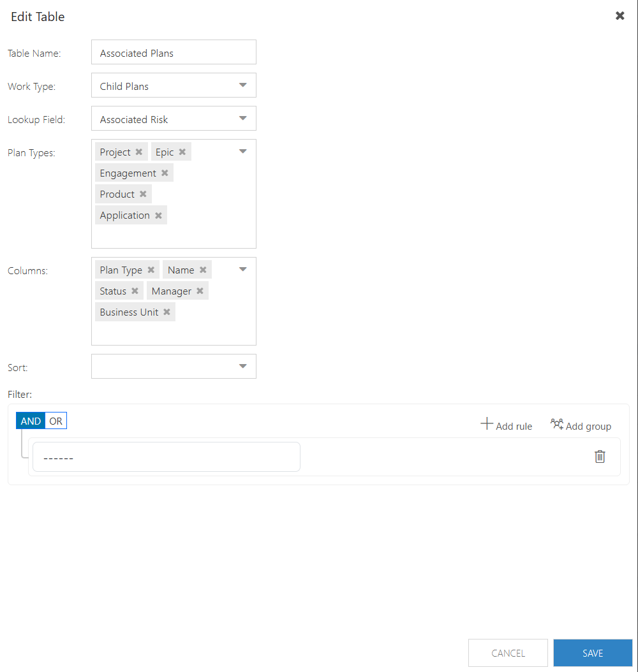Switch filter logic to AND
Image resolution: width=638 pixels, height=672 pixels.
point(31,421)
